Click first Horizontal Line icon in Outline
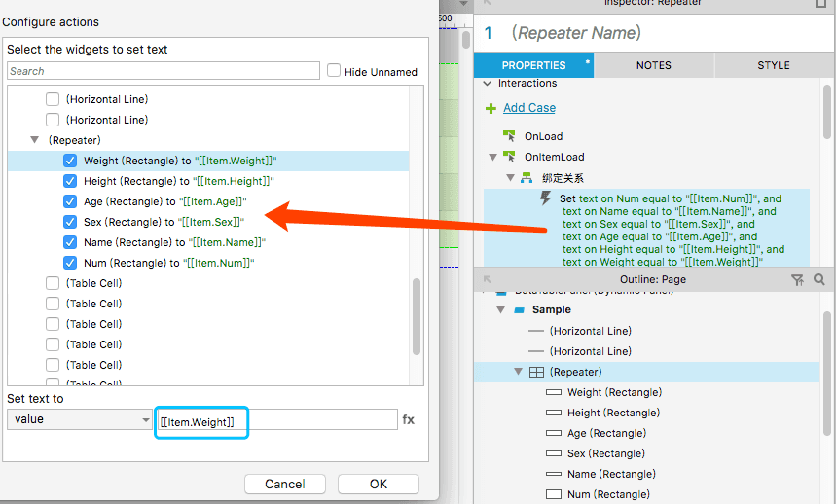 [x=536, y=331]
